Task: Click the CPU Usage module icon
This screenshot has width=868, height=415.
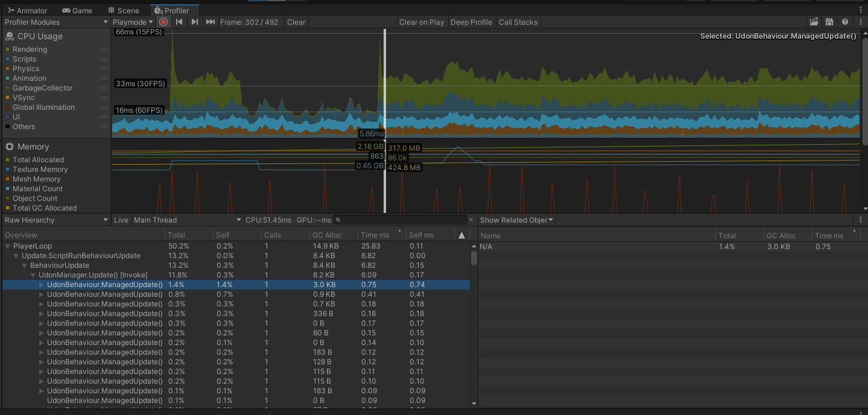Action: [x=10, y=36]
